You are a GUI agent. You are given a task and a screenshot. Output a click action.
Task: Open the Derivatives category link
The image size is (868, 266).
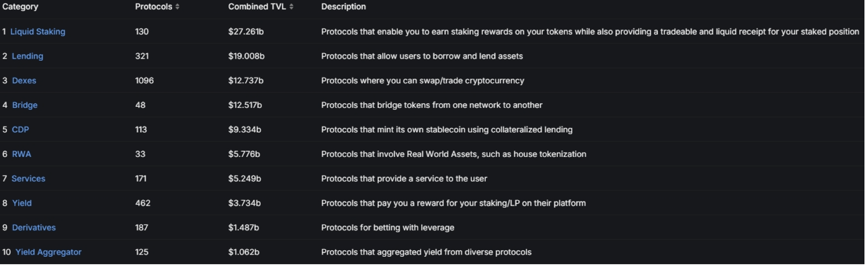[34, 227]
